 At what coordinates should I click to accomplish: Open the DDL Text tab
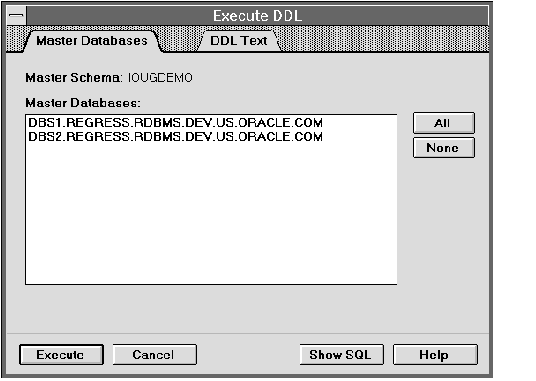239,41
